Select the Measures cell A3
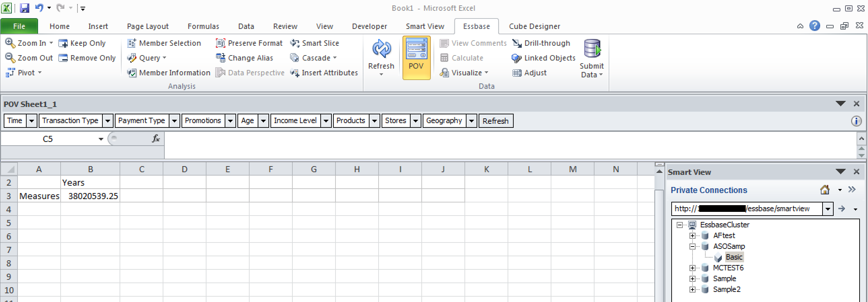 point(39,196)
